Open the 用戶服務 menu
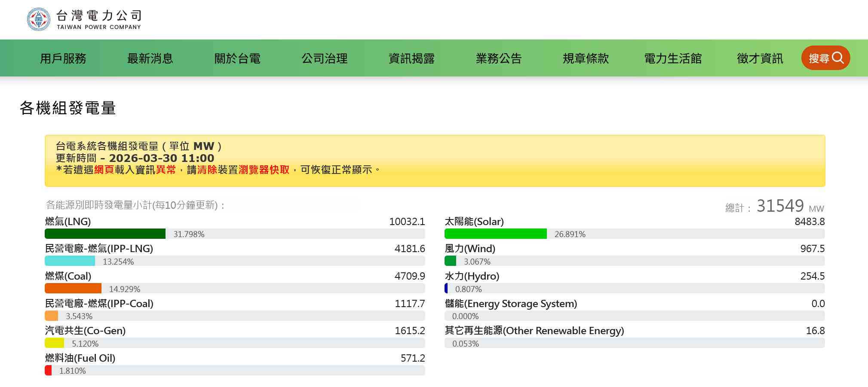Screen dimensions: 868x387 (63, 58)
